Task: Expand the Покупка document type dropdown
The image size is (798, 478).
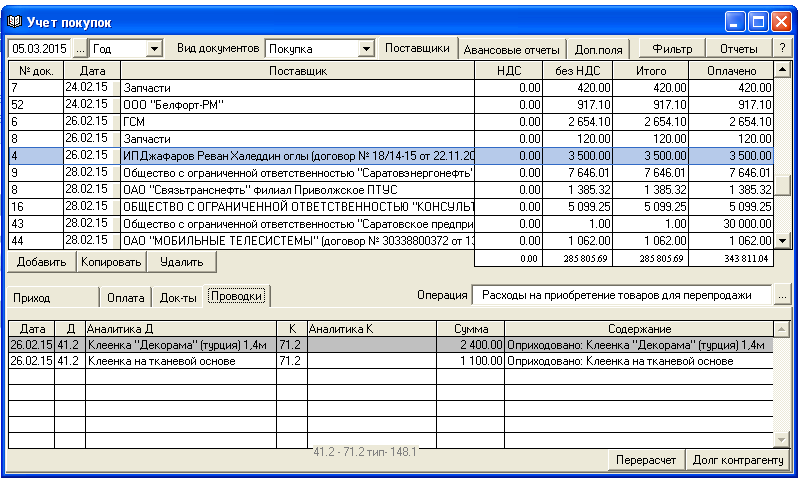Action: [x=365, y=48]
